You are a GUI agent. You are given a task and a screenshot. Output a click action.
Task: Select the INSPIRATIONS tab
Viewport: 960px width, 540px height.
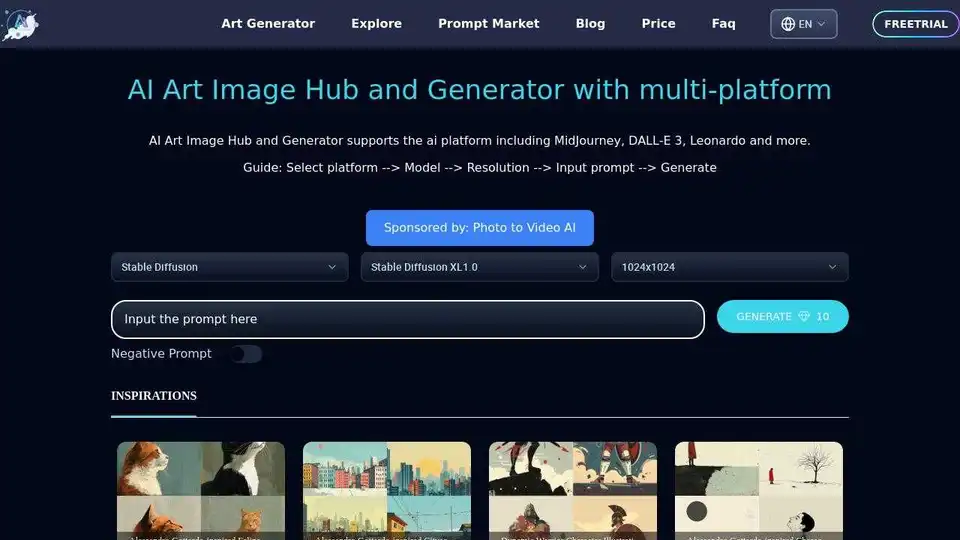pyautogui.click(x=154, y=396)
